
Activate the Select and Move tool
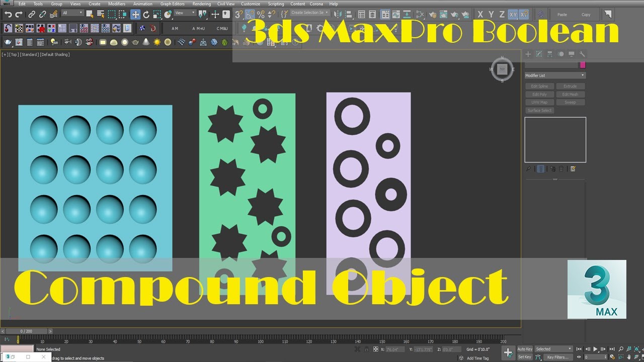(135, 15)
